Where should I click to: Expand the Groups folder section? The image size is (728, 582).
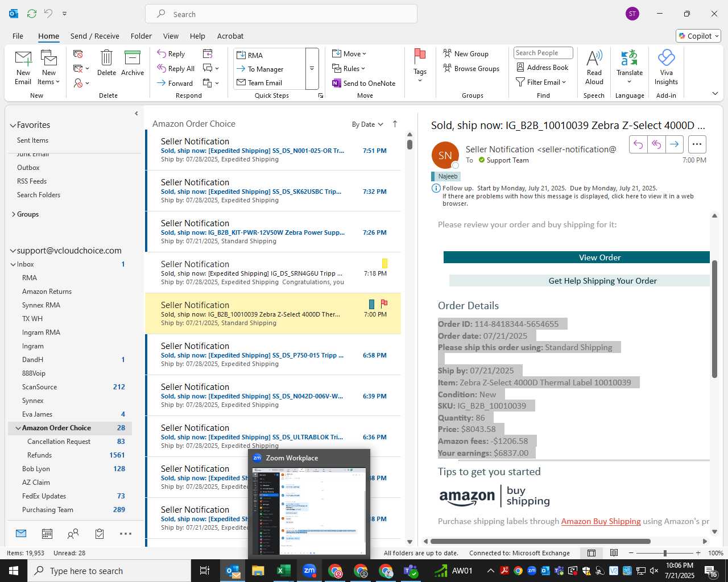14,214
